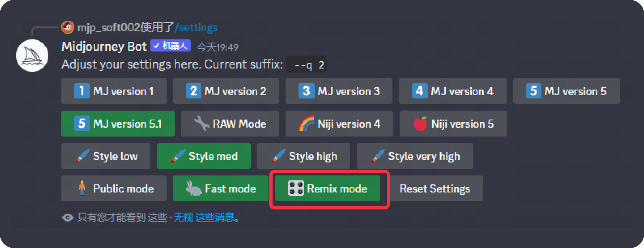Screen dimensions: 644x248
Task: Toggle the active MJ version 5.1
Action: (118, 124)
